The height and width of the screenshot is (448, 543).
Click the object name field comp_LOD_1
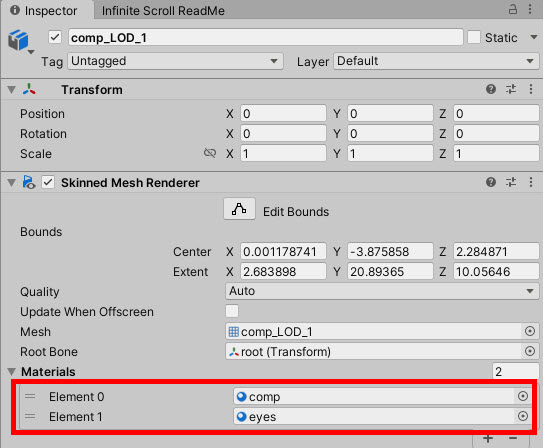(266, 37)
